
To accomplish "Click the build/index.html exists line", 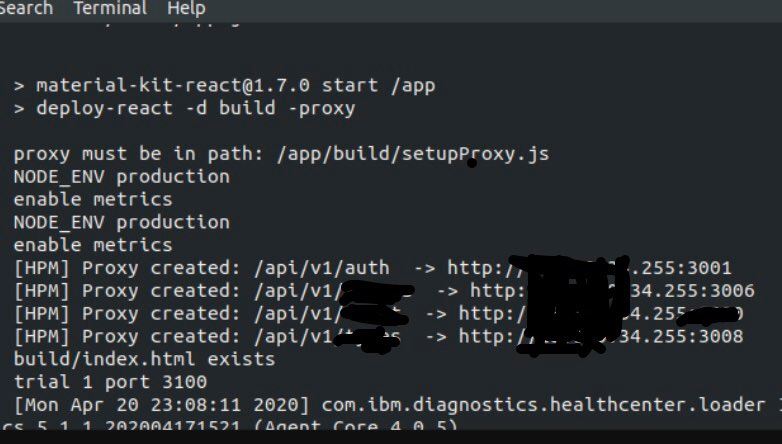I will pyautogui.click(x=144, y=359).
